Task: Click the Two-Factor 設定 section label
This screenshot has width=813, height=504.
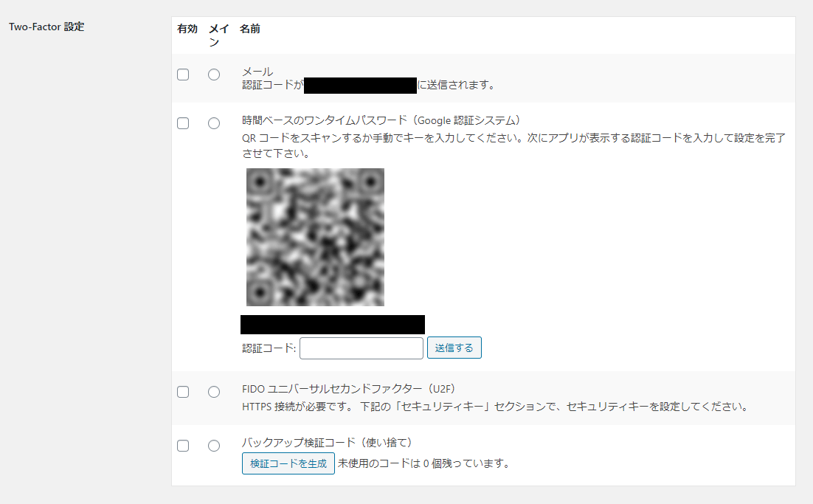Action: [x=46, y=27]
